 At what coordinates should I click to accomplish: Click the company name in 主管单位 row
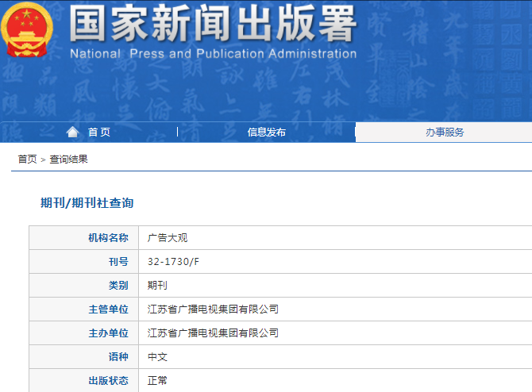coord(213,309)
